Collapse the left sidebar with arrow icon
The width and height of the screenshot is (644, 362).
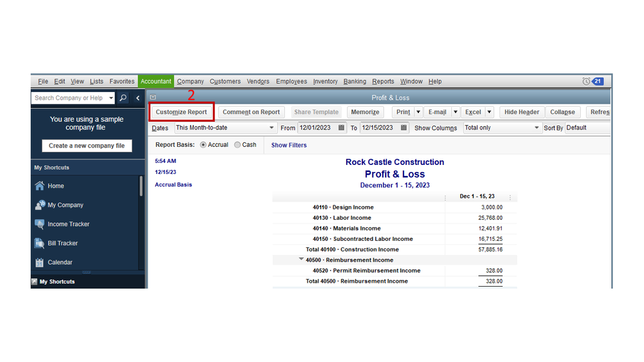click(x=137, y=98)
